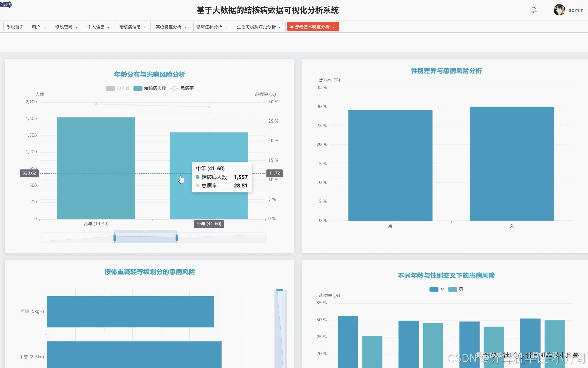
Task: Close the 用户 tab
Action: pyautogui.click(x=44, y=27)
